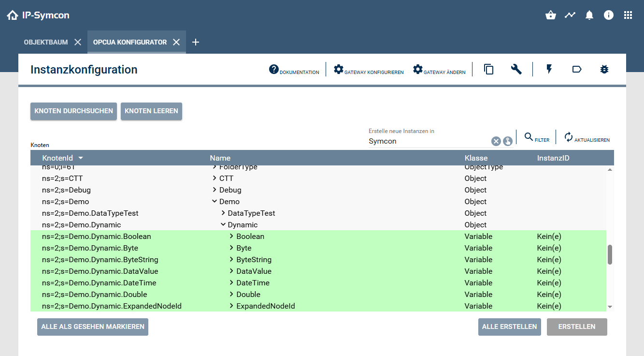Screen dimensions: 644x356
Task: Clear the Symcon field with the X icon
Action: pos(496,141)
